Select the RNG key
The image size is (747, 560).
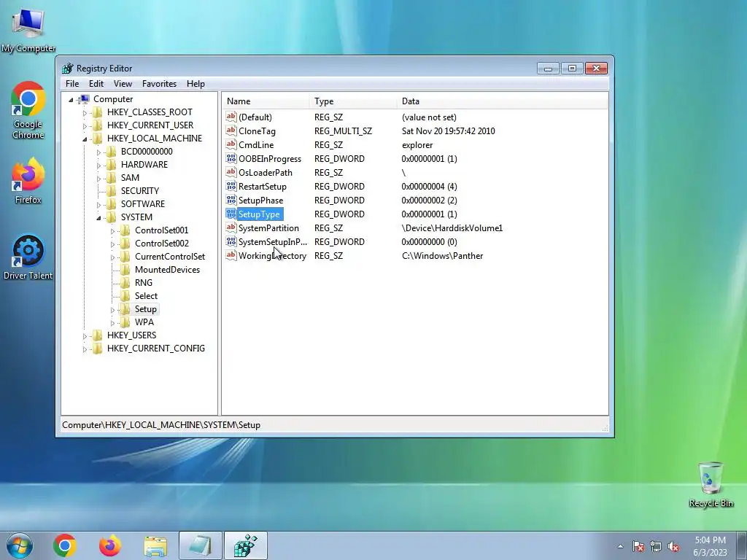pos(144,283)
